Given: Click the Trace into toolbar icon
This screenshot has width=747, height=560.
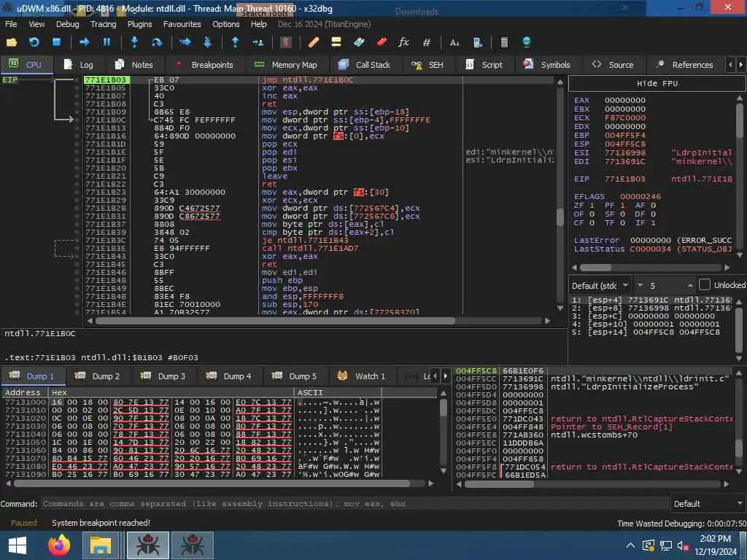Looking at the screenshot, I should click(185, 42).
